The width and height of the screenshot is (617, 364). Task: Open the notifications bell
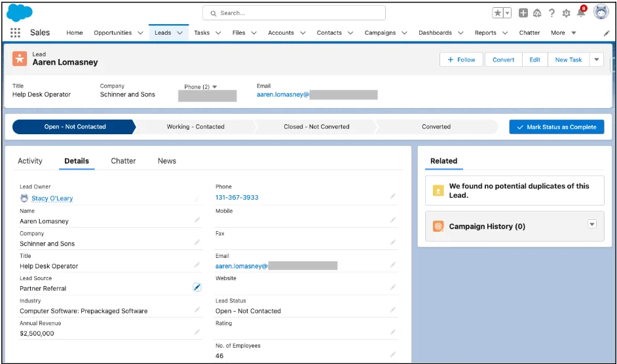point(581,12)
